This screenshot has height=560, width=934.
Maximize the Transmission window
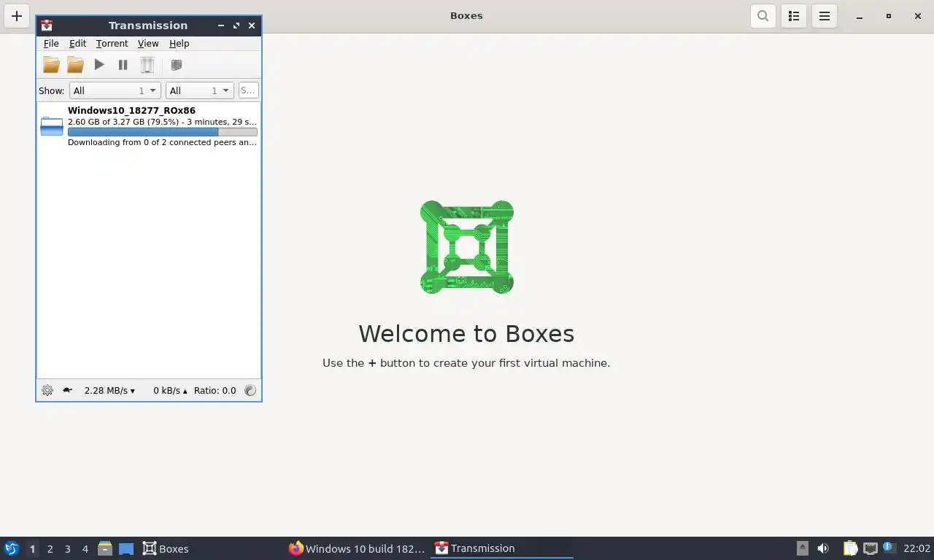236,26
